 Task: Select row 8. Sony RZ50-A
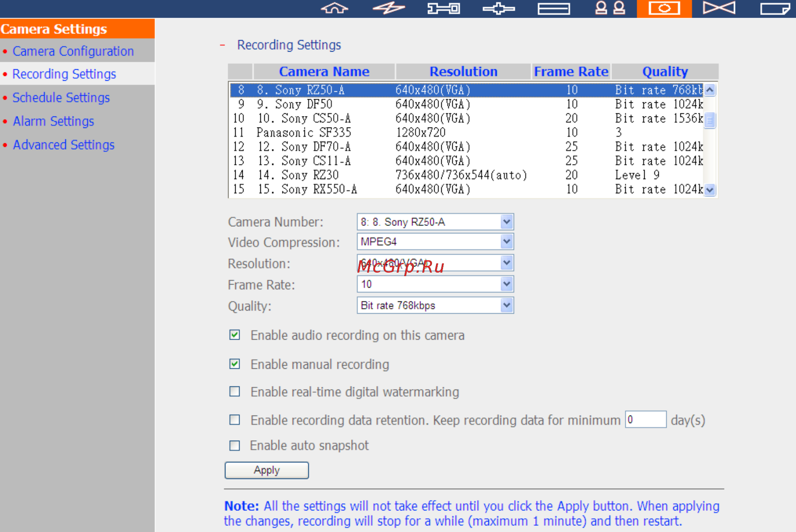pyautogui.click(x=466, y=90)
